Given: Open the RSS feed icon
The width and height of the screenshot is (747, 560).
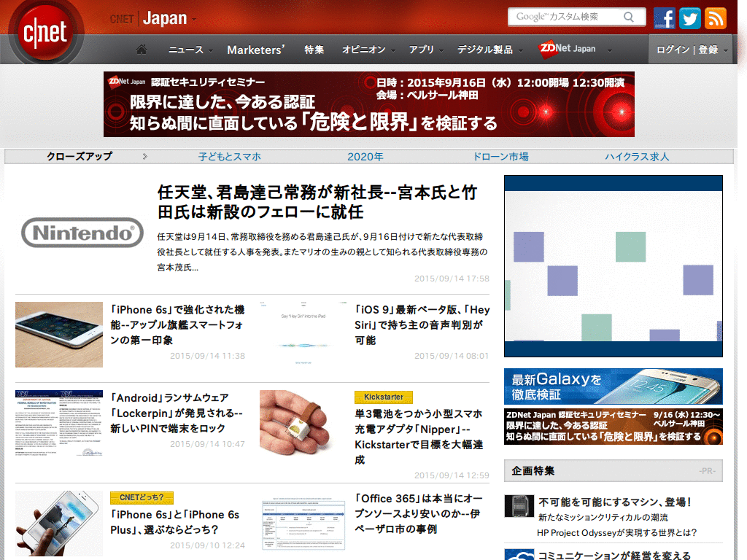Looking at the screenshot, I should click(716, 18).
